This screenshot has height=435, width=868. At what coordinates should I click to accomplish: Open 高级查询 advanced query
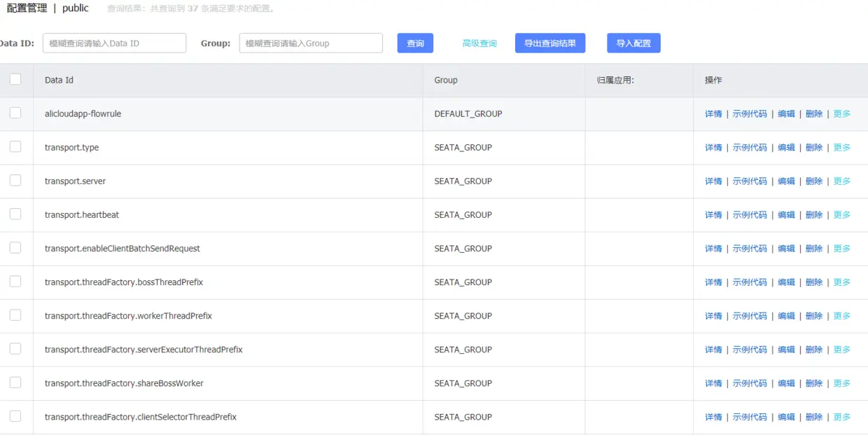[479, 43]
